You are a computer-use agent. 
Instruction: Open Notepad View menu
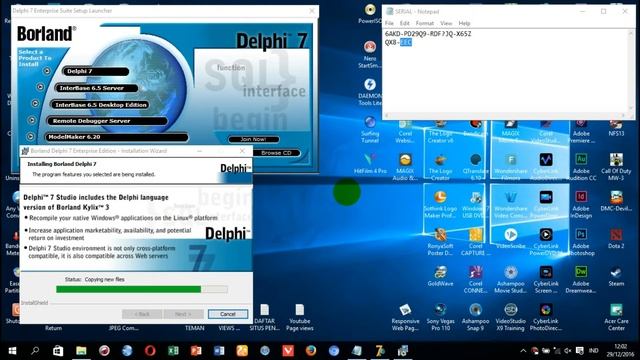(x=446, y=23)
